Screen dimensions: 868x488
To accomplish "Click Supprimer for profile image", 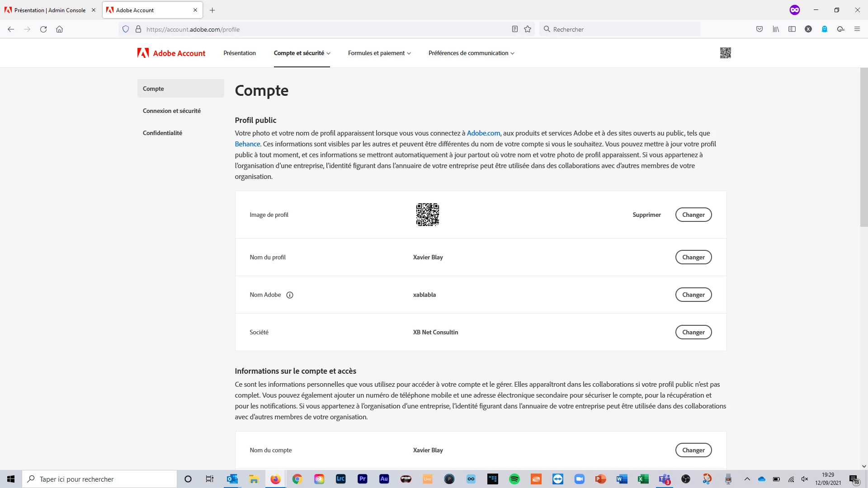I will coord(646,215).
